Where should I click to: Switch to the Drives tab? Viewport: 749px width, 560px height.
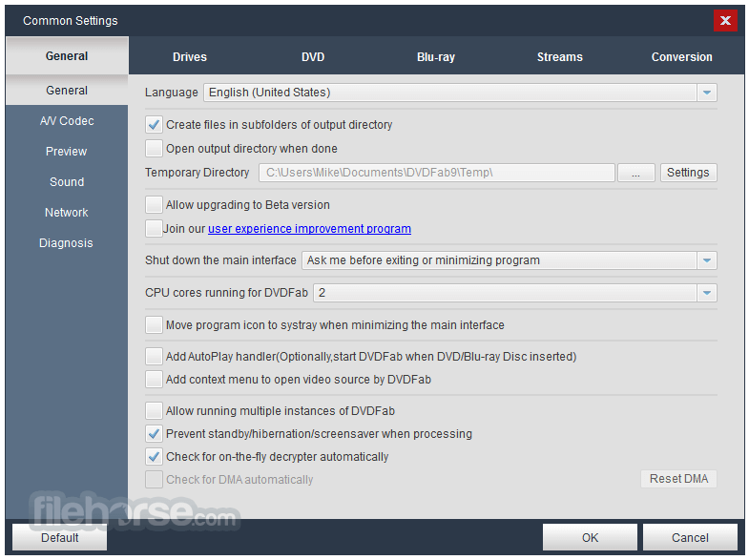(190, 57)
